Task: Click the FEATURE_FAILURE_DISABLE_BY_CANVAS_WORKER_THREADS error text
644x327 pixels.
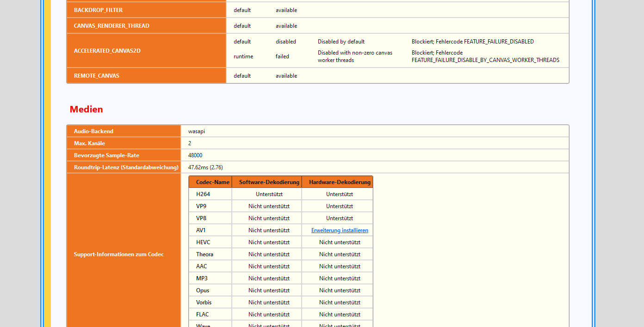Action: coord(485,60)
